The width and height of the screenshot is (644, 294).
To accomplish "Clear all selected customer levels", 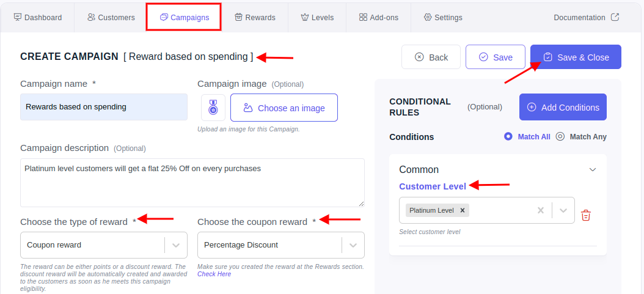I will pyautogui.click(x=541, y=210).
